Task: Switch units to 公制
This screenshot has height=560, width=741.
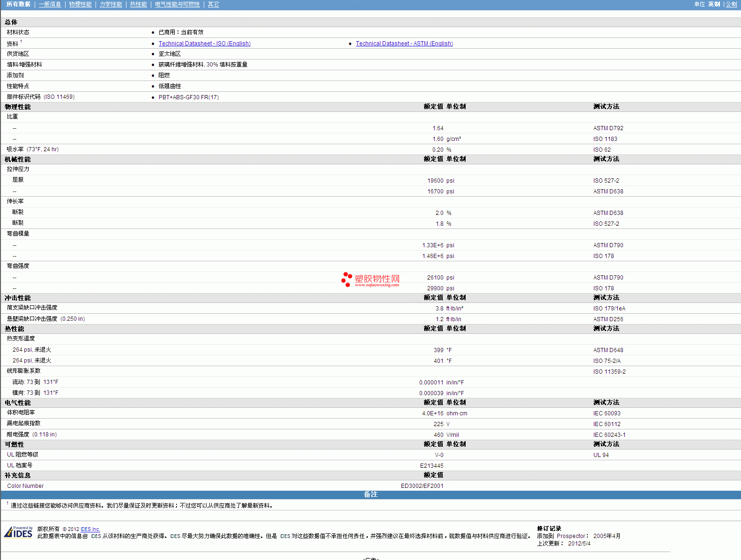Action: [731, 4]
